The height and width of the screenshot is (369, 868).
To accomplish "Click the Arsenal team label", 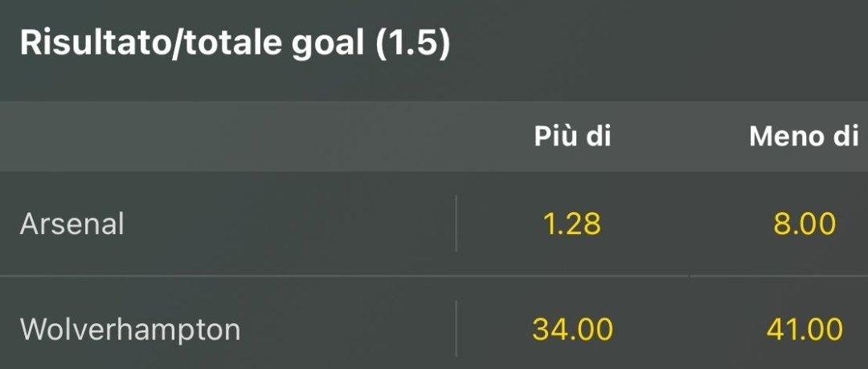I will tap(72, 223).
